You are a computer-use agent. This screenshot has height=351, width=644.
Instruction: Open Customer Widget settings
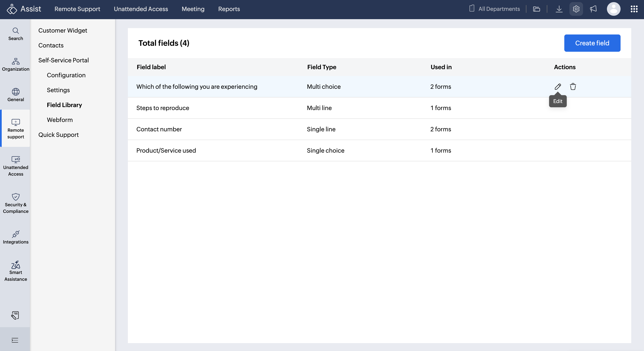click(63, 30)
